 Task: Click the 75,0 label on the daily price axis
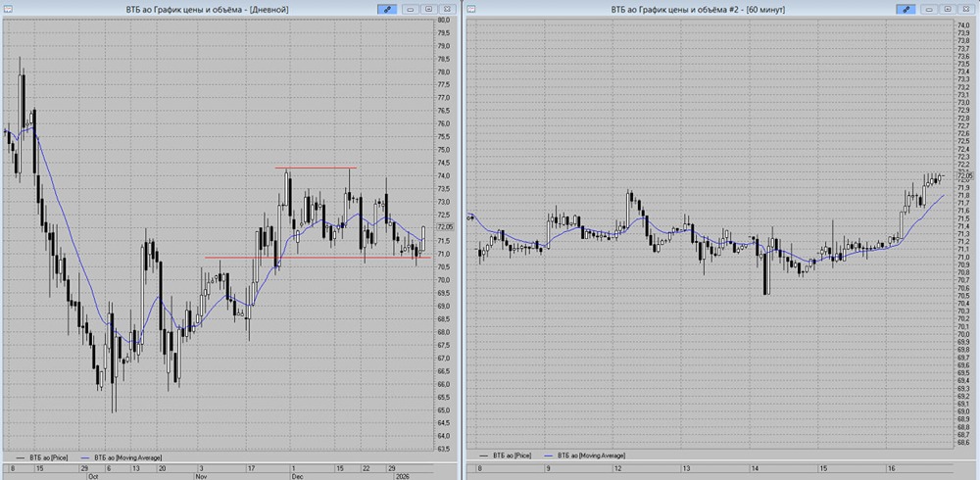(443, 150)
